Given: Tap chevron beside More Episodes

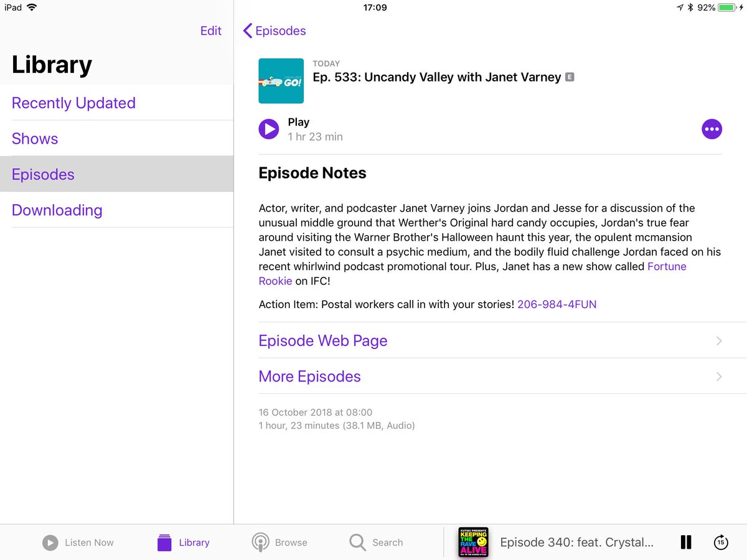Looking at the screenshot, I should 719,376.
